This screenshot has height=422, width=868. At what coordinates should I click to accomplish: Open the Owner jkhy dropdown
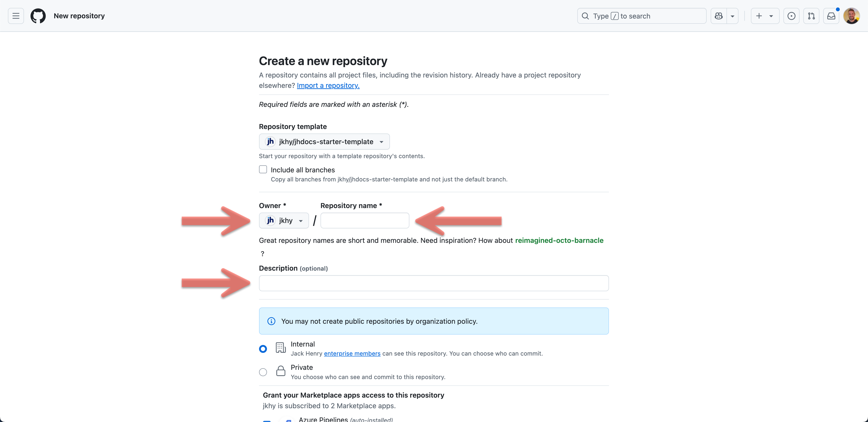[x=284, y=220]
